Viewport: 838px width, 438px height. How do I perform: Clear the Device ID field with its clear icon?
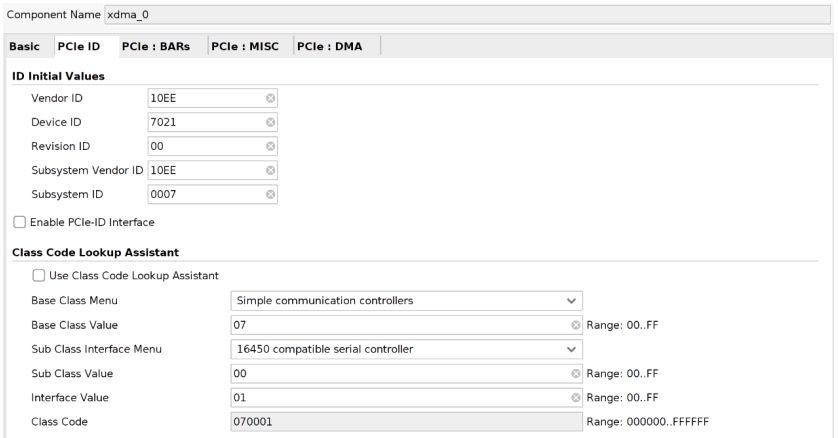[270, 122]
